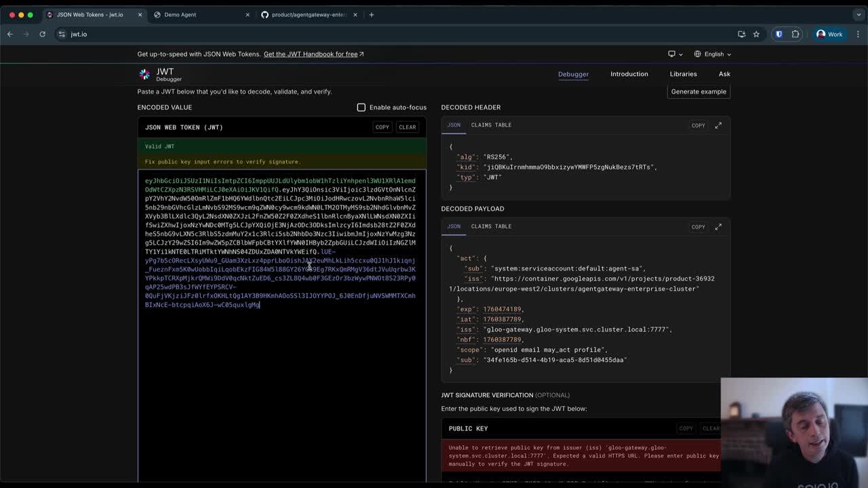Select the Decoded Payload JSON tab
868x488 pixels.
pyautogui.click(x=454, y=226)
